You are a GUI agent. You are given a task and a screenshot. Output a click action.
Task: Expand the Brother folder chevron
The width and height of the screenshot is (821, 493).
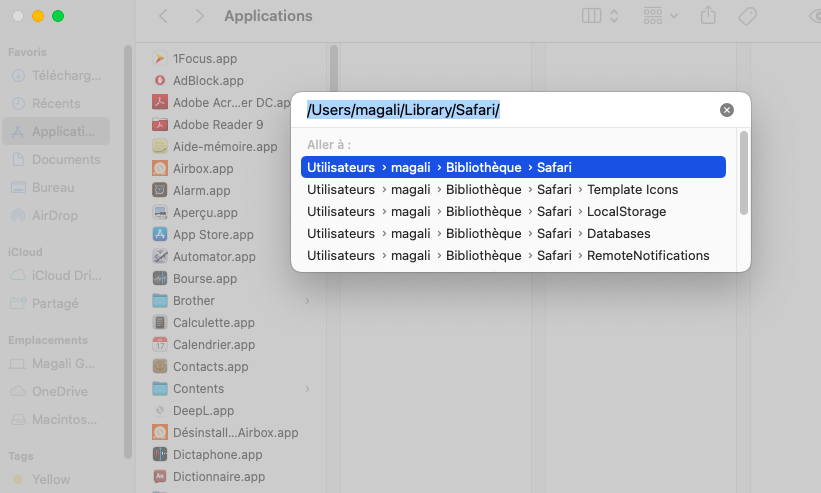(307, 301)
